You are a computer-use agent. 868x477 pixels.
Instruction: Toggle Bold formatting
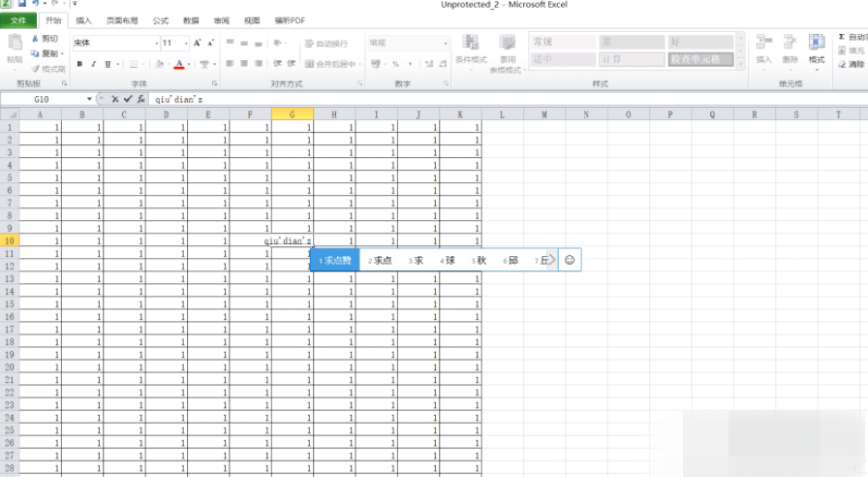(x=79, y=64)
